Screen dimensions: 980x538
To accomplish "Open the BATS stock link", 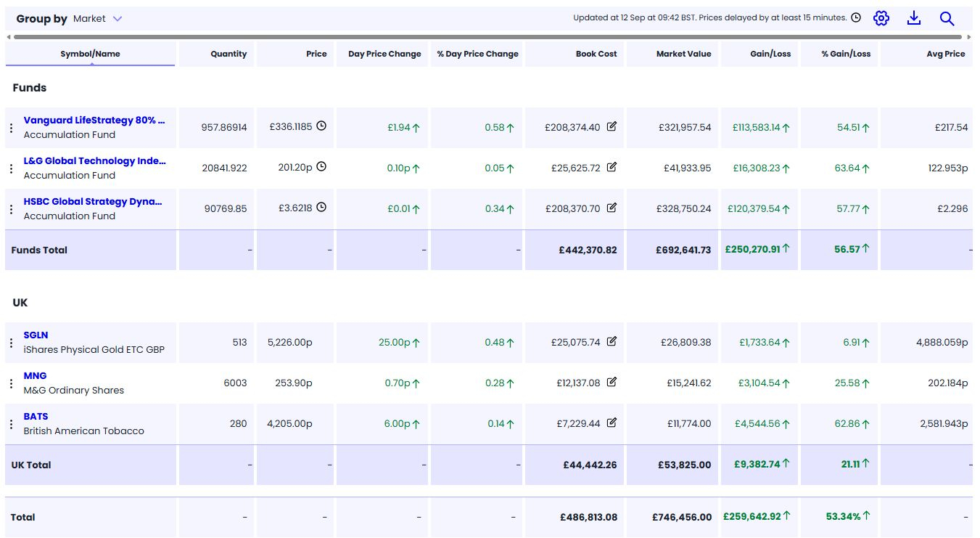I will coord(36,417).
